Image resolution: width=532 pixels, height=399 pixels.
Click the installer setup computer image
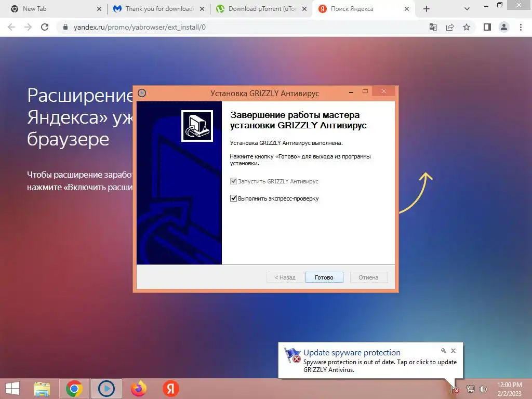coord(197,126)
